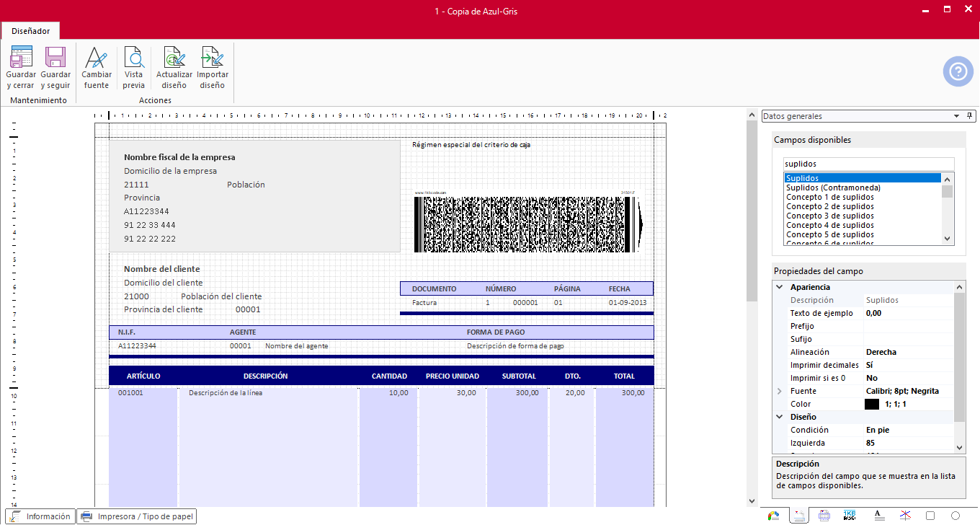Select the form lines layout icon
The image size is (980, 525).
(x=824, y=516)
